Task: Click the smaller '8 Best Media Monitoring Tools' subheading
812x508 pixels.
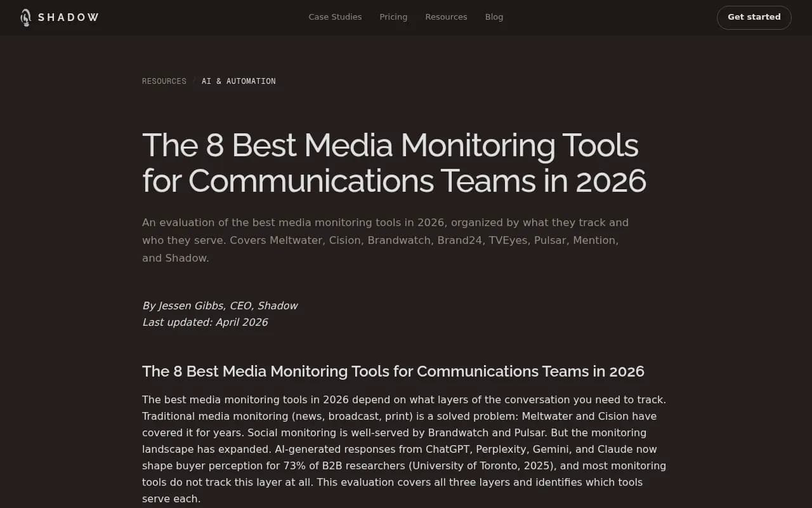Action: coord(393,371)
